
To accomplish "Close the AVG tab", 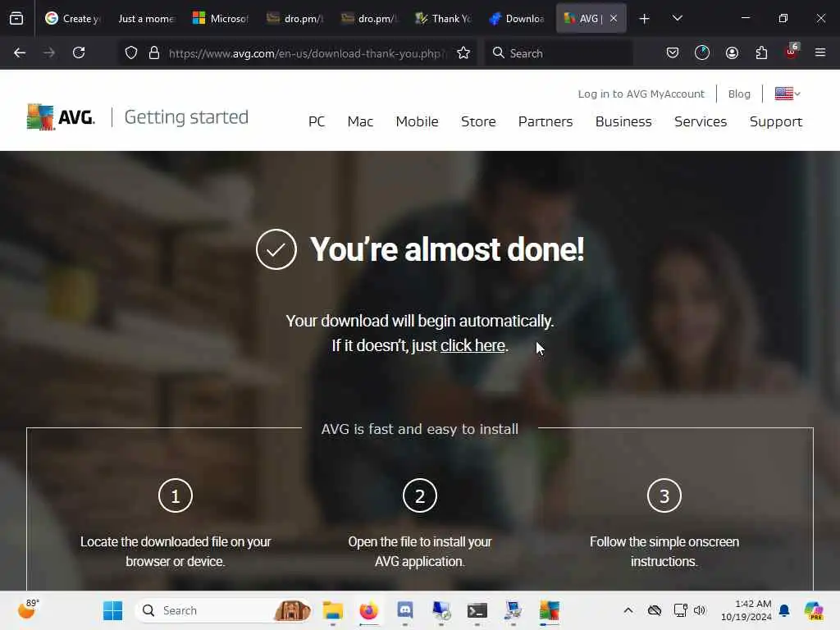I will (614, 18).
